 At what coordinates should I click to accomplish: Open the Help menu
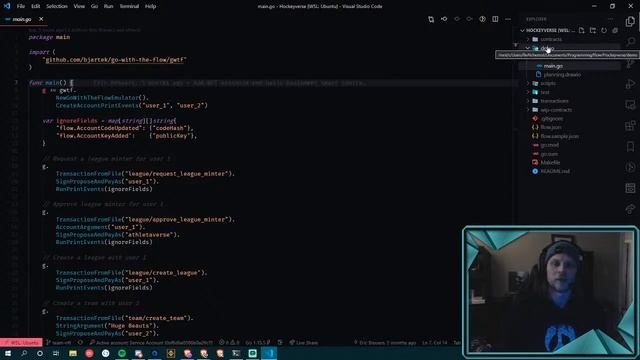coord(150,6)
